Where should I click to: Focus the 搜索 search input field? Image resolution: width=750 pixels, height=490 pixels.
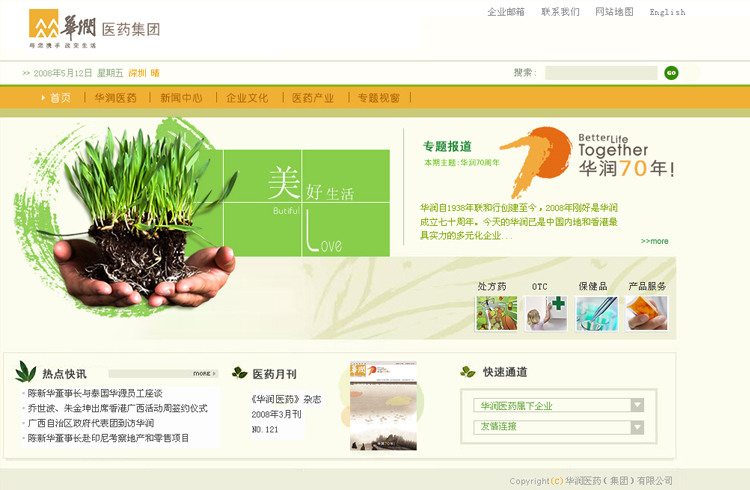601,73
